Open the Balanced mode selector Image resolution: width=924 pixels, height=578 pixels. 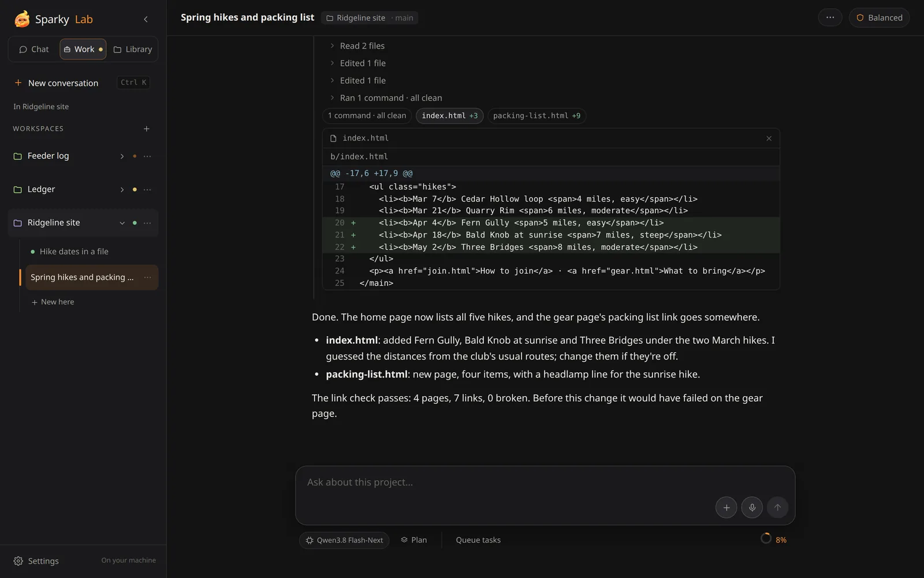[879, 17]
